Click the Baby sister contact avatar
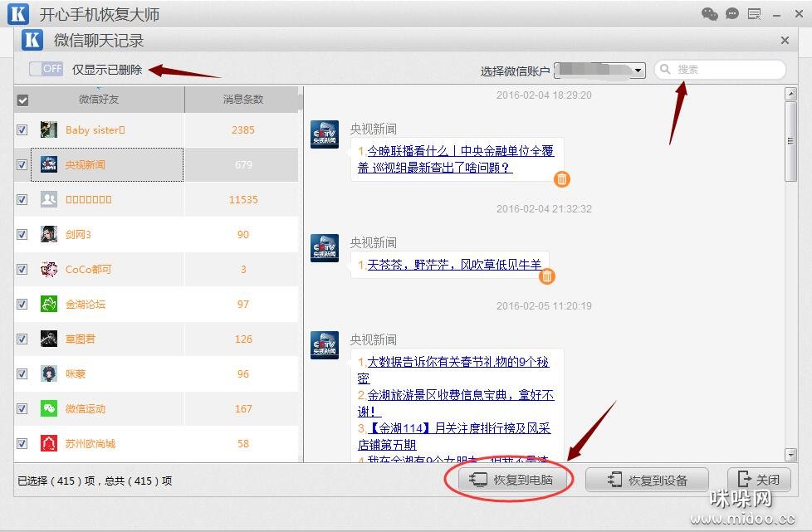The width and height of the screenshot is (812, 532). point(49,130)
